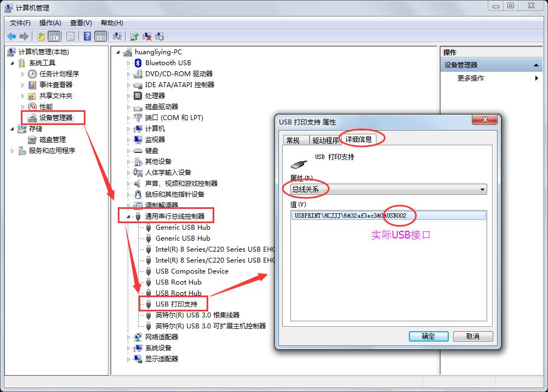Switch to the 驱动程序 tab
Viewport: 548px width, 392px height.
pyautogui.click(x=326, y=140)
